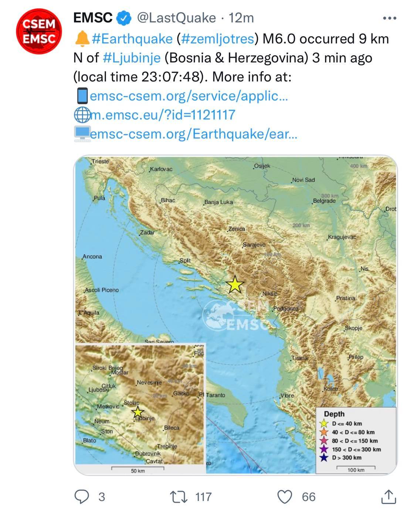The image size is (414, 532).
Task: Click the blue verified badge
Action: pos(124,18)
